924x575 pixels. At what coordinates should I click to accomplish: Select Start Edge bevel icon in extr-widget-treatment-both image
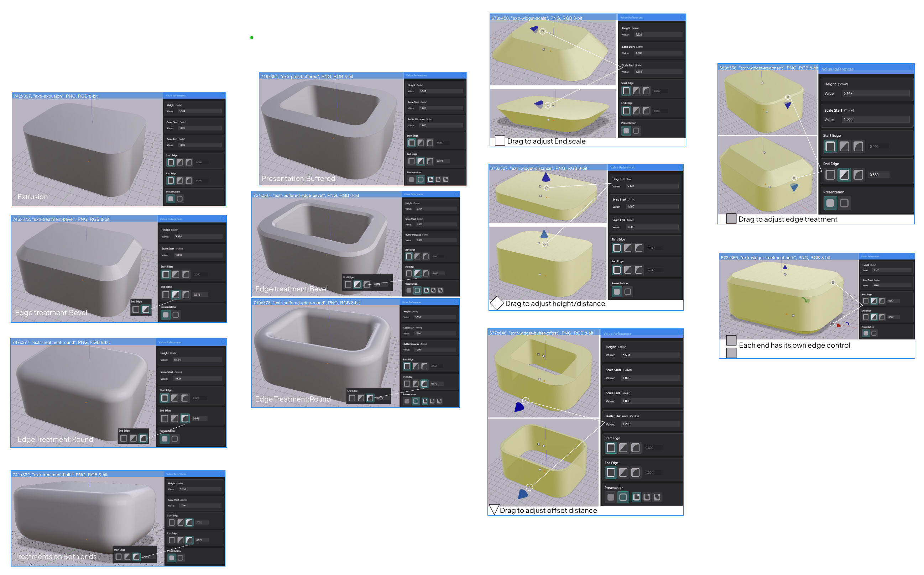coord(874,301)
